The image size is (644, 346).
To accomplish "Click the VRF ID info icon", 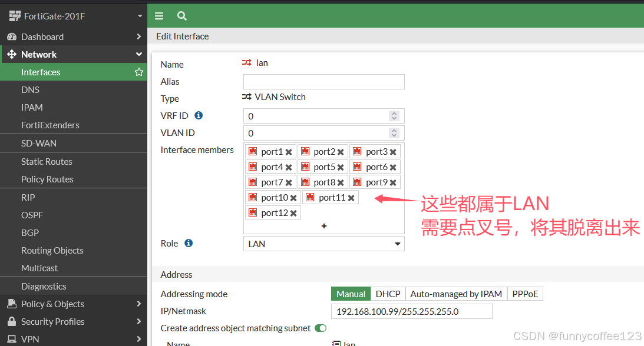I will 199,115.
